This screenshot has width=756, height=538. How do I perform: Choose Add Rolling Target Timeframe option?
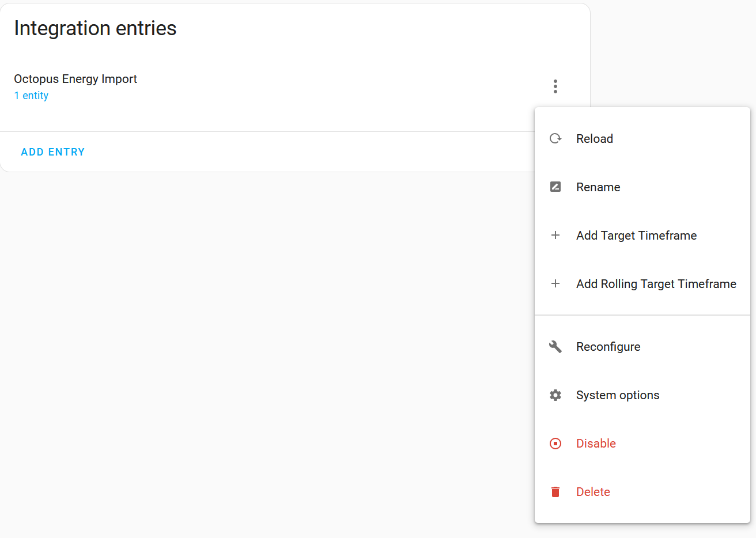[x=642, y=283]
